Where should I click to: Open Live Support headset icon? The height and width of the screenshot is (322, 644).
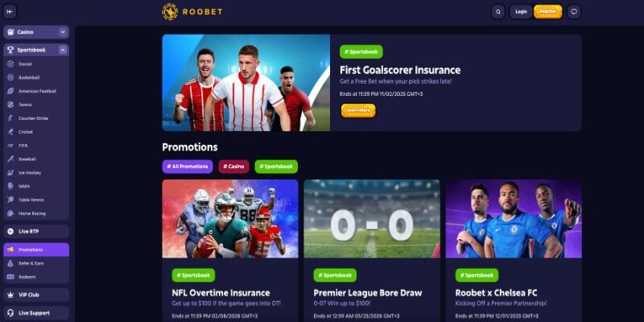pos(10,313)
